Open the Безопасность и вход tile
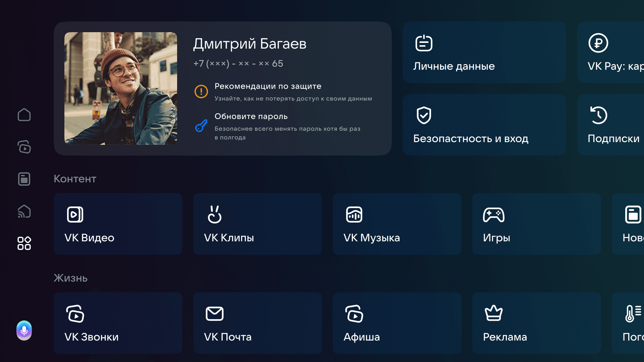 tap(484, 125)
